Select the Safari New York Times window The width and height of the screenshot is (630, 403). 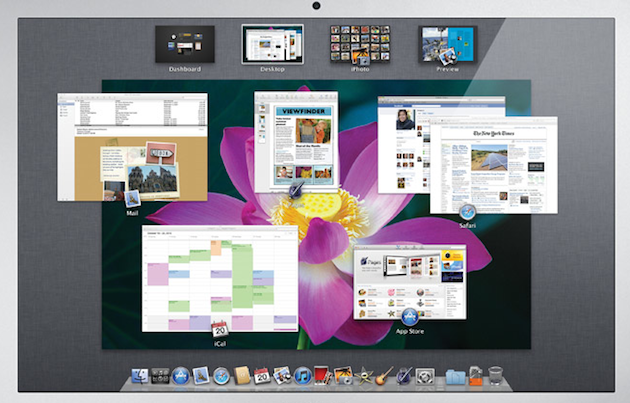coord(494,165)
